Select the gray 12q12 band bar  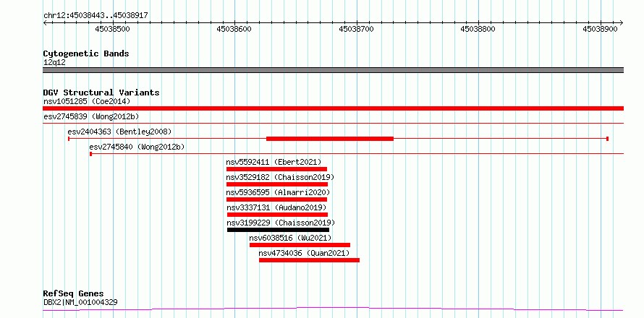[333, 70]
